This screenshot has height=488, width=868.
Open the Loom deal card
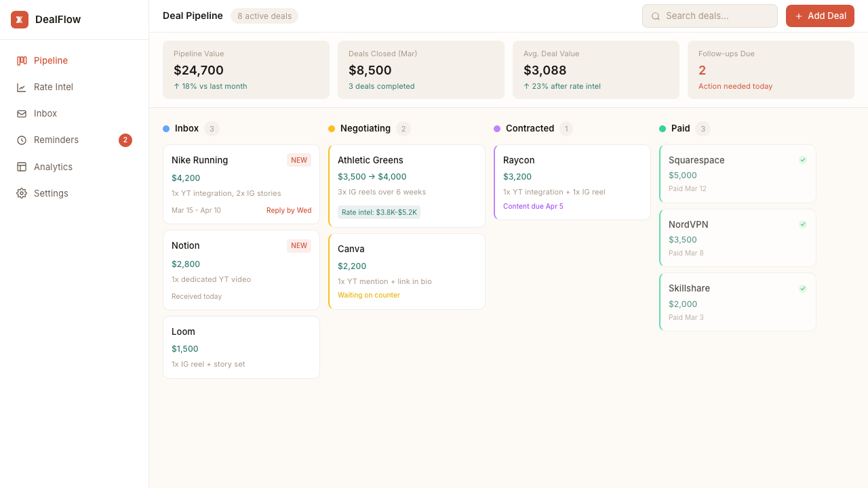(x=241, y=347)
